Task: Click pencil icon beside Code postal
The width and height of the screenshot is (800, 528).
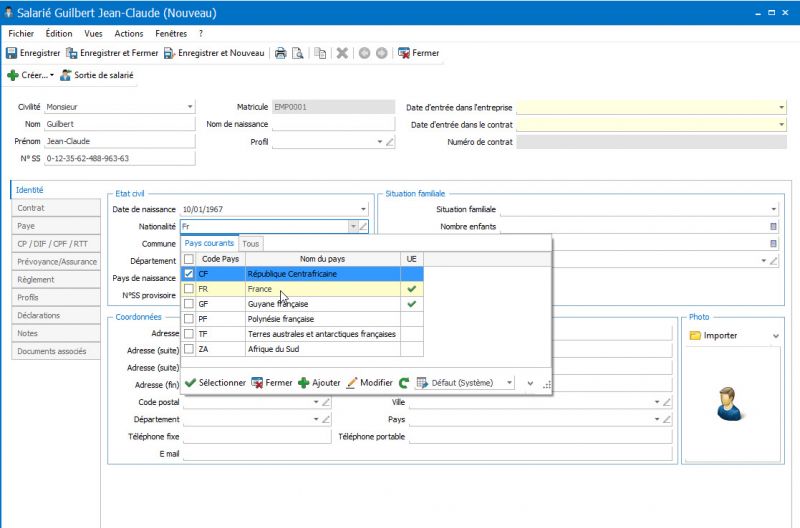Action: pos(326,403)
